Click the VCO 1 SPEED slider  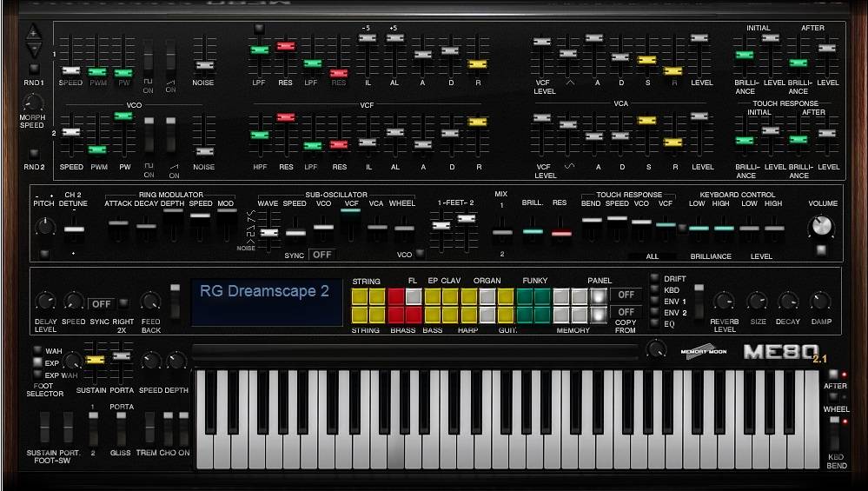(x=71, y=70)
